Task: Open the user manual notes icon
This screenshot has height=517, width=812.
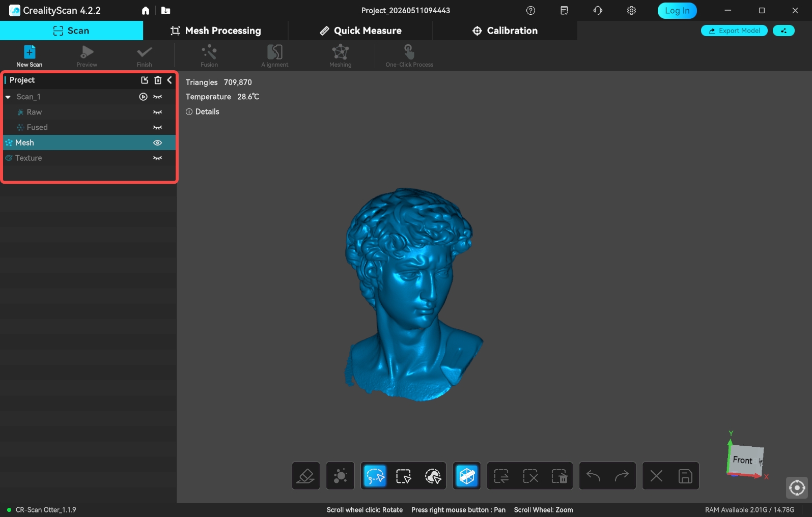Action: pos(564,11)
